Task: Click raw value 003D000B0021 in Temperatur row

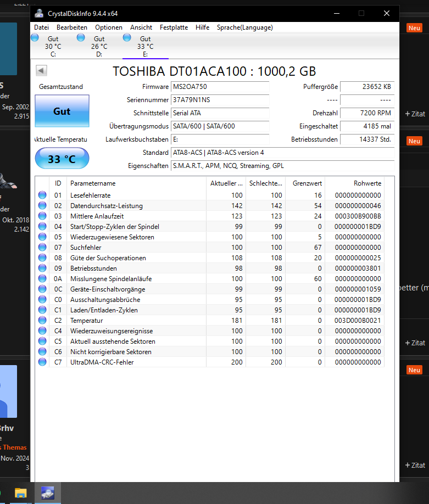Action: coord(358,321)
